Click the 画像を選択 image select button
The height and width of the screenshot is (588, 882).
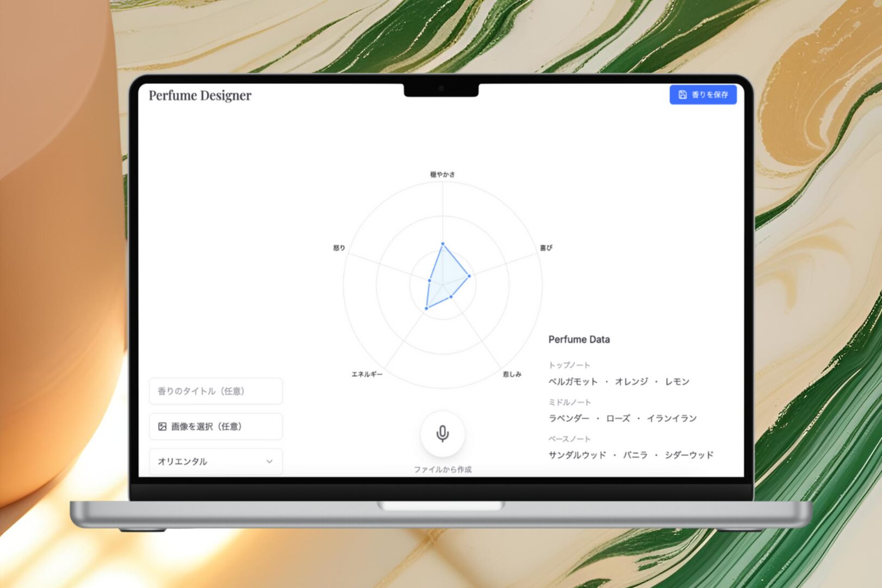pos(216,426)
